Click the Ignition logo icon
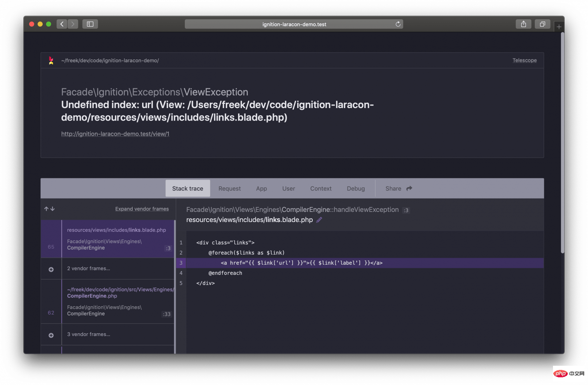 click(x=51, y=60)
